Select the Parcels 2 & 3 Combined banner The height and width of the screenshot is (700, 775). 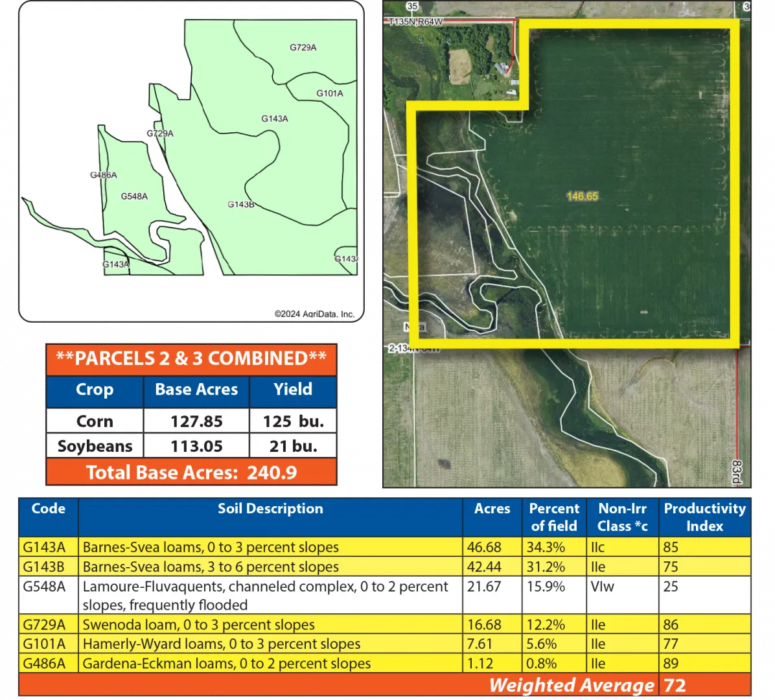point(191,359)
